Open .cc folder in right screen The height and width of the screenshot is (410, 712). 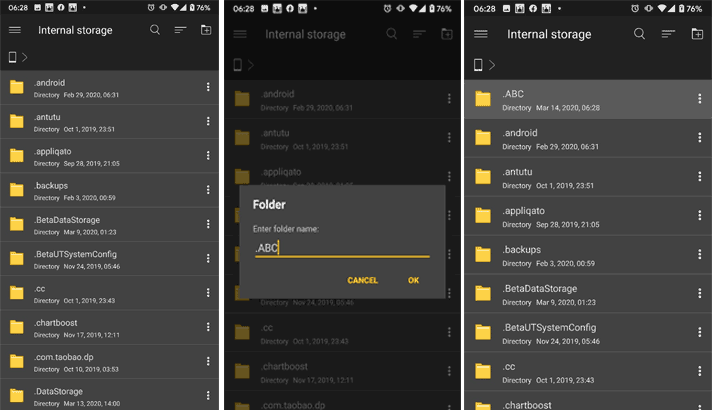click(x=588, y=372)
